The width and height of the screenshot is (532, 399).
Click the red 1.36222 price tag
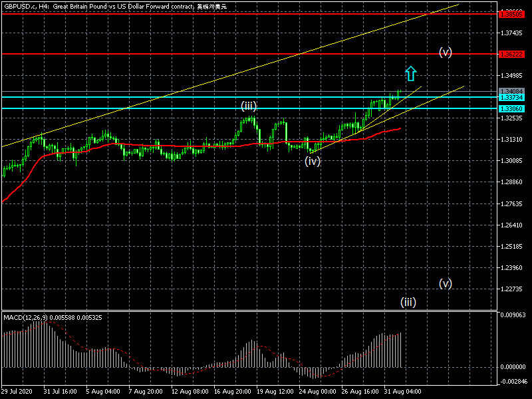pos(511,55)
